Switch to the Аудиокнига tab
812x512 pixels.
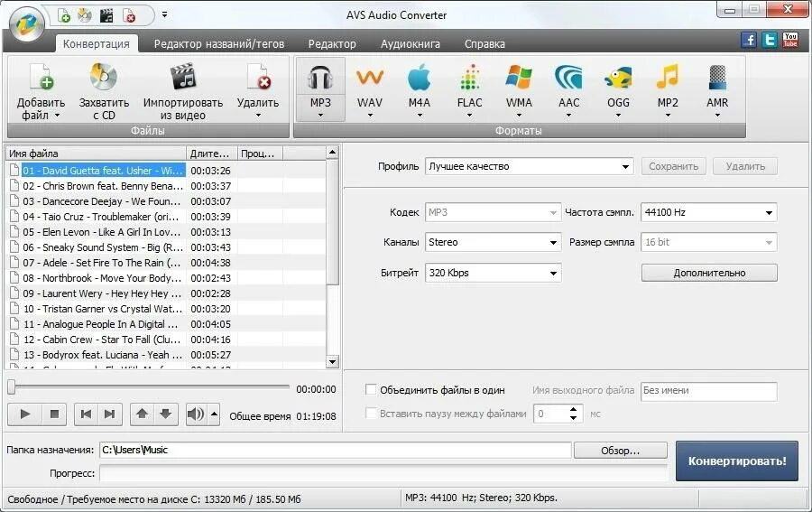411,44
